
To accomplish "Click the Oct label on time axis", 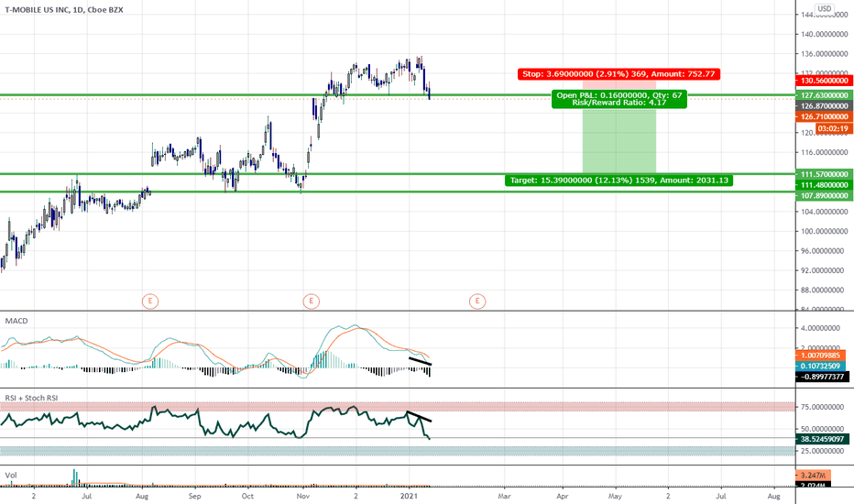I will tap(247, 497).
